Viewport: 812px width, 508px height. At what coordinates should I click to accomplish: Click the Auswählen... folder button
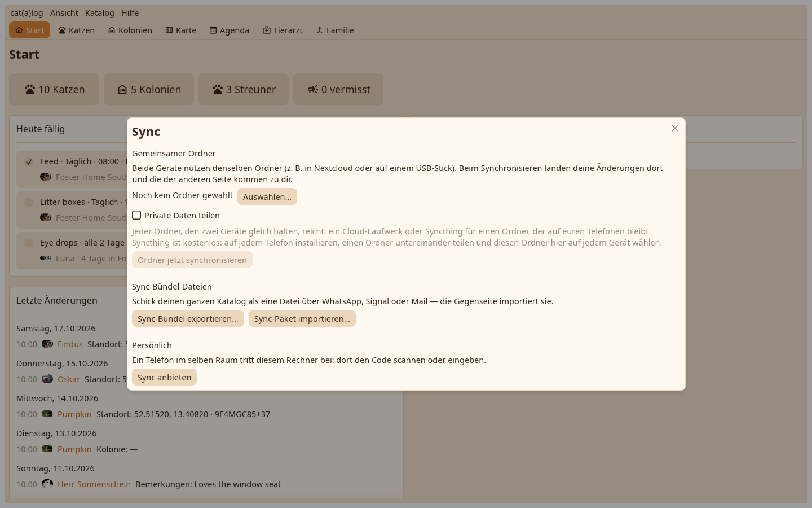point(267,196)
